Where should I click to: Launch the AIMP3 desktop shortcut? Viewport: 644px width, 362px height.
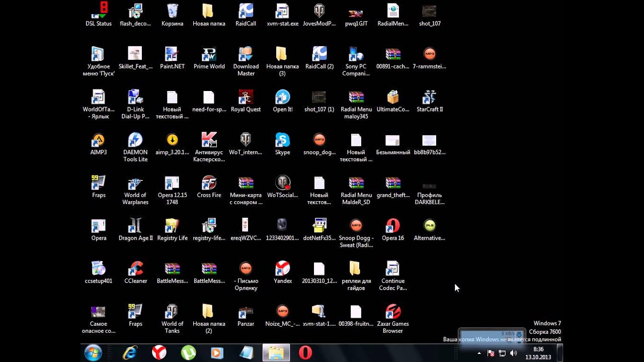click(99, 144)
